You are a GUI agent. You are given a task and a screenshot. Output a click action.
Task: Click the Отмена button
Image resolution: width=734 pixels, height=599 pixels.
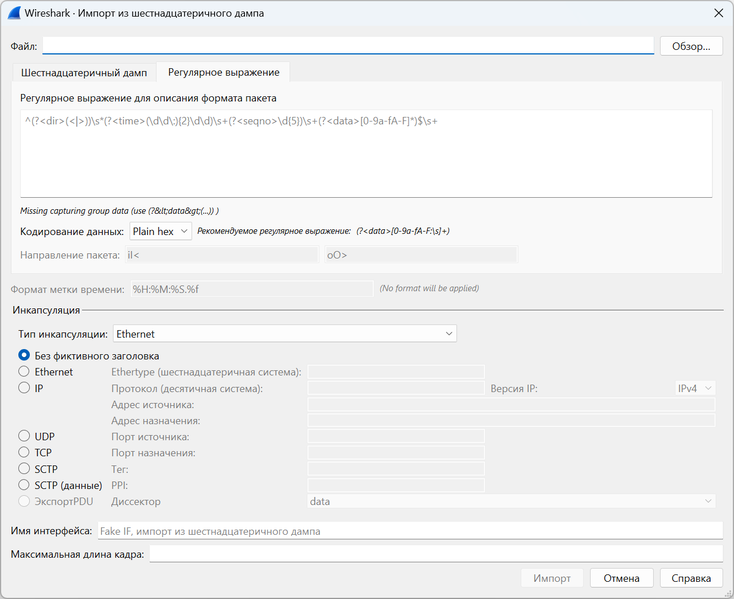point(621,578)
